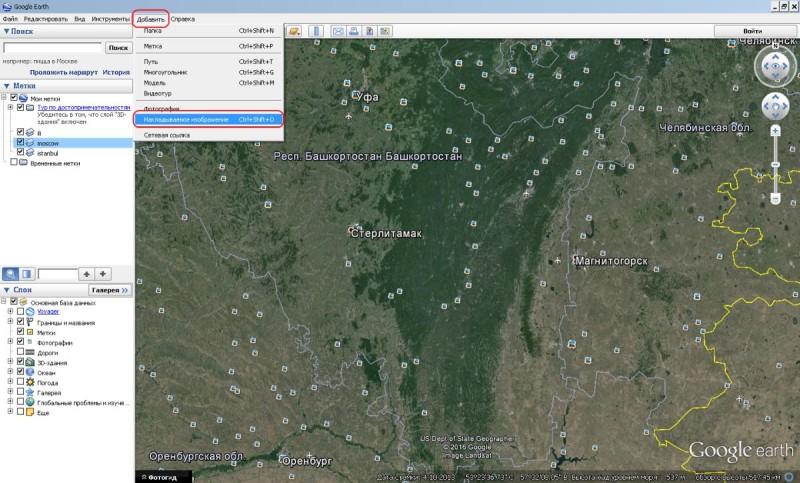800x483 pixels.
Task: Expand the Океан layer node
Action: click(x=10, y=372)
